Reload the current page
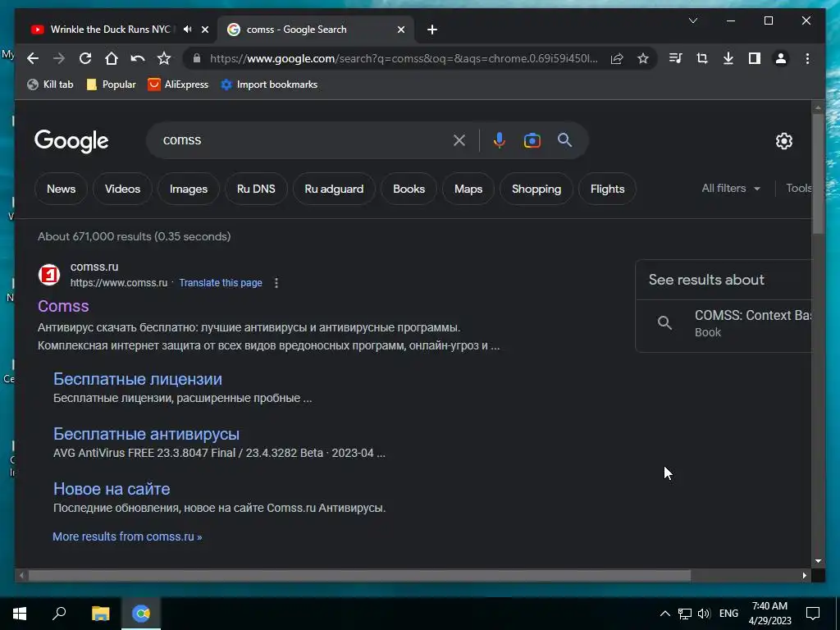The width and height of the screenshot is (840, 630). pyautogui.click(x=85, y=58)
